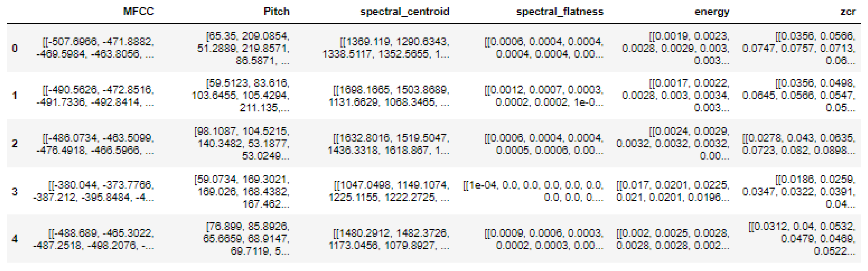Click zcr cell starting with 0.0278
Screen dimensions: 868x271
coord(798,143)
